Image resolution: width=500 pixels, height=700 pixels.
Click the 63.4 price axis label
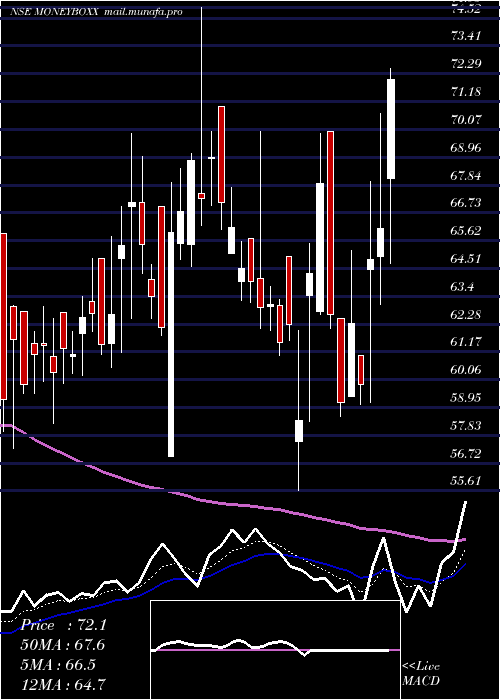point(462,287)
